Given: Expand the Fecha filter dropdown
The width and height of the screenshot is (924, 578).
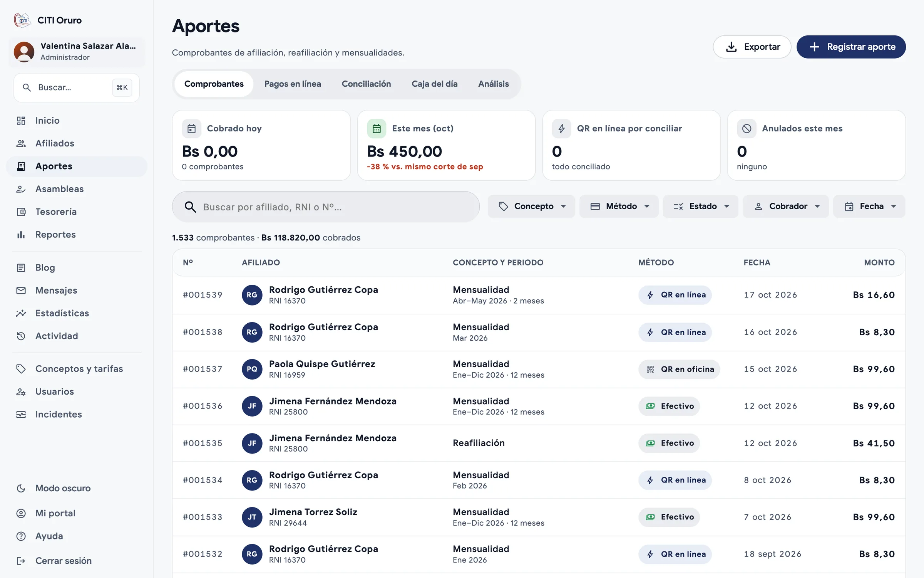Looking at the screenshot, I should point(869,207).
